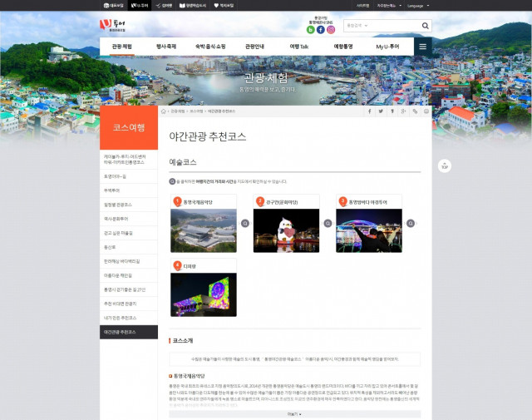Open the 자주찾는메뉴 dropdown in top bar

coord(384,5)
